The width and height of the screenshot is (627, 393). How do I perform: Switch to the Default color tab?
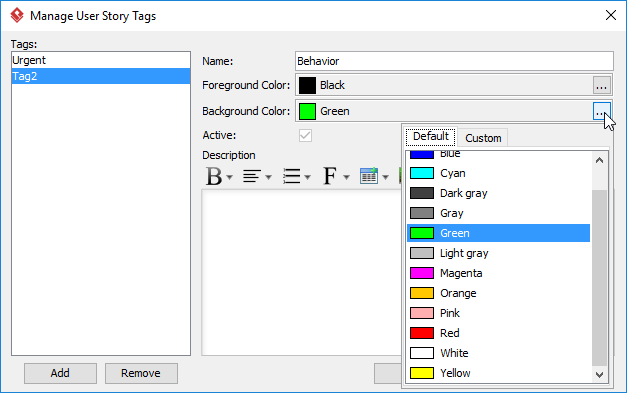431,137
